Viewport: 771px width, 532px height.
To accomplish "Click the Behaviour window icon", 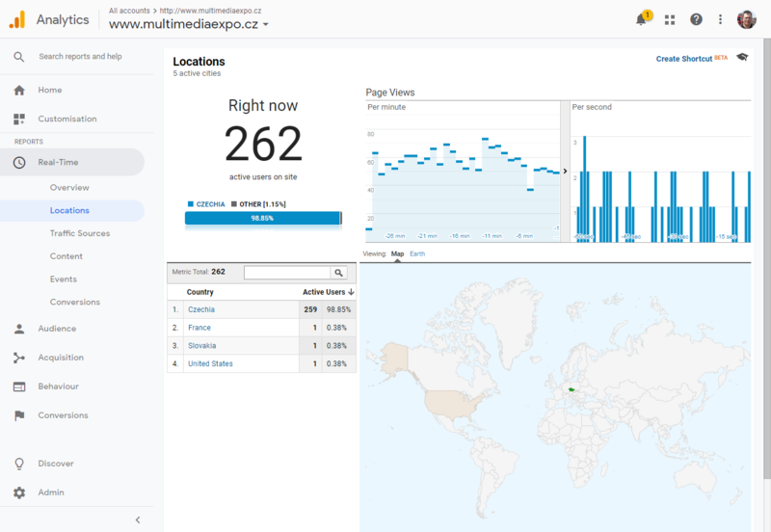I will [19, 386].
